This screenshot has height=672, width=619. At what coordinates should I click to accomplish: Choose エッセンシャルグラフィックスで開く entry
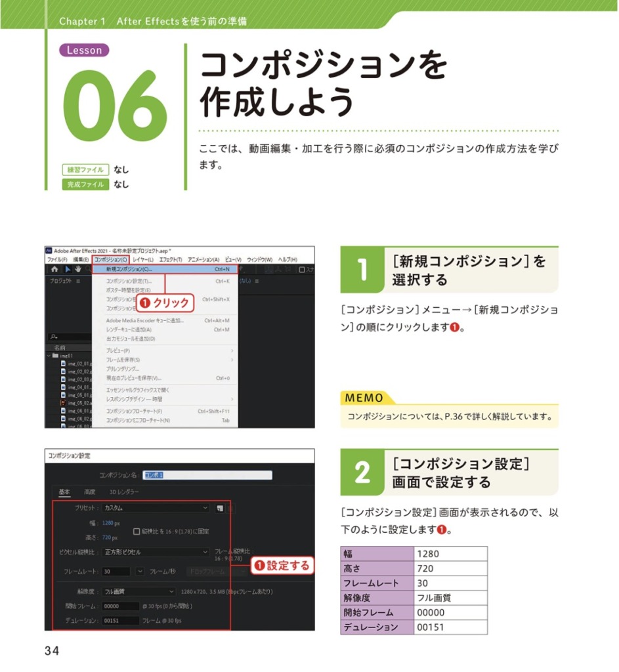[165, 390]
